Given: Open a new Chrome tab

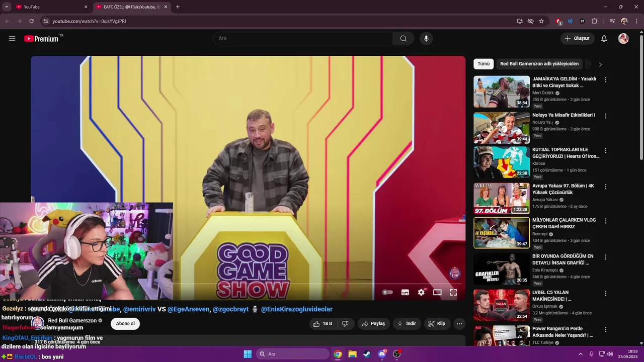Looking at the screenshot, I should click(x=178, y=7).
